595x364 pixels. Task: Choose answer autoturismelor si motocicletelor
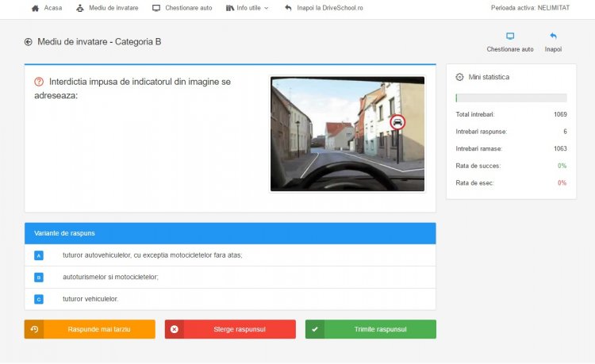pyautogui.click(x=110, y=278)
